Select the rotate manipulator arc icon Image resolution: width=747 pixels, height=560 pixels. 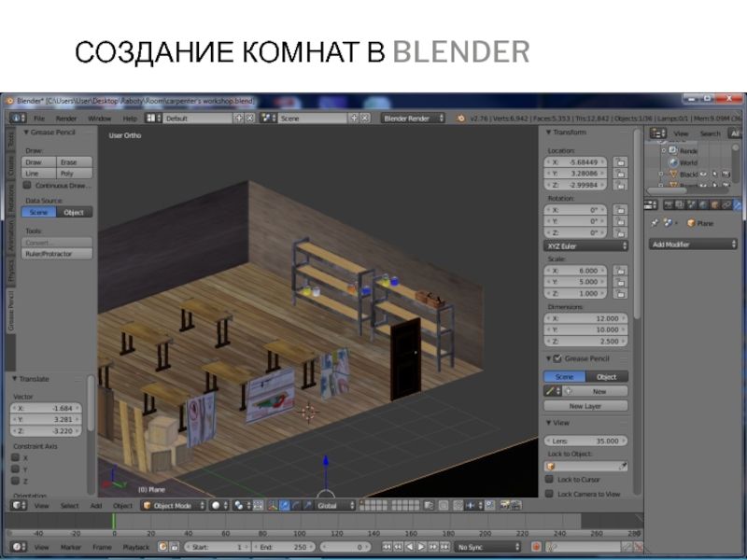coord(296,505)
